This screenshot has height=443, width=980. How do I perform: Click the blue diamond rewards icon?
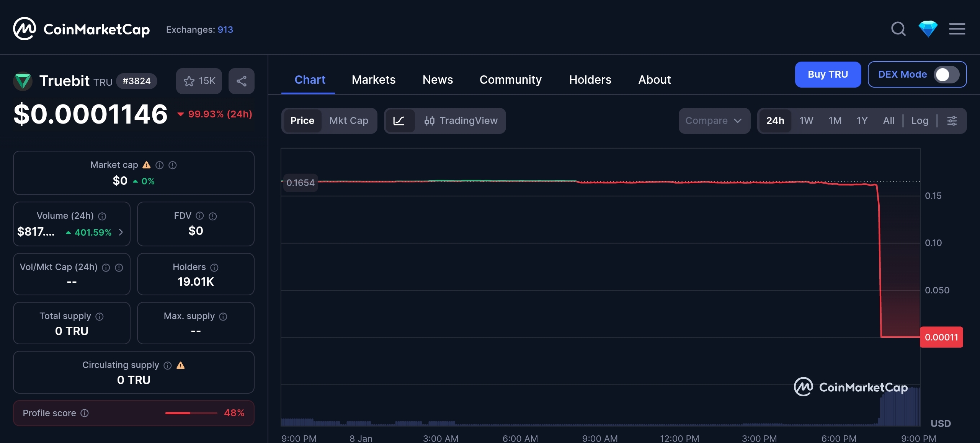pos(928,29)
